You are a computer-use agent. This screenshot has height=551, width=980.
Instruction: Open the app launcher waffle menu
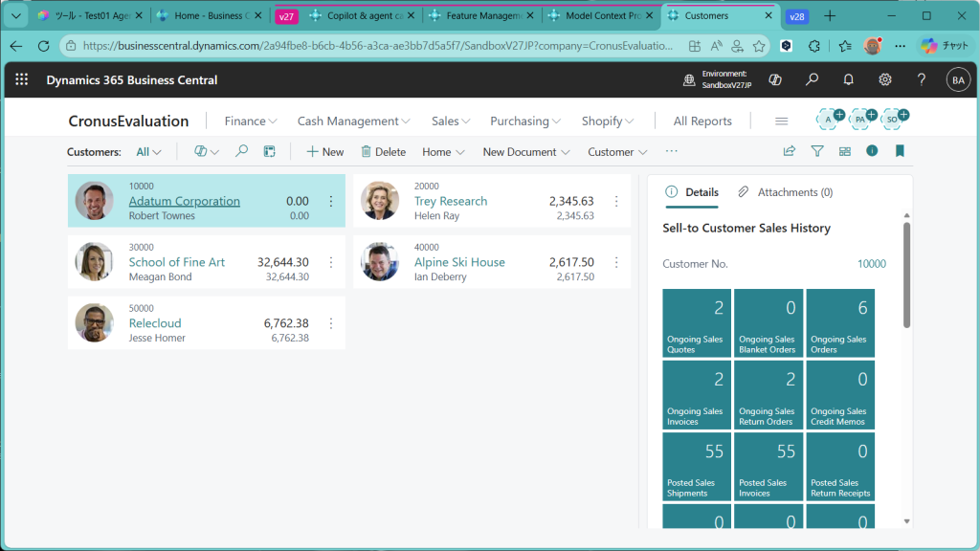(x=22, y=80)
